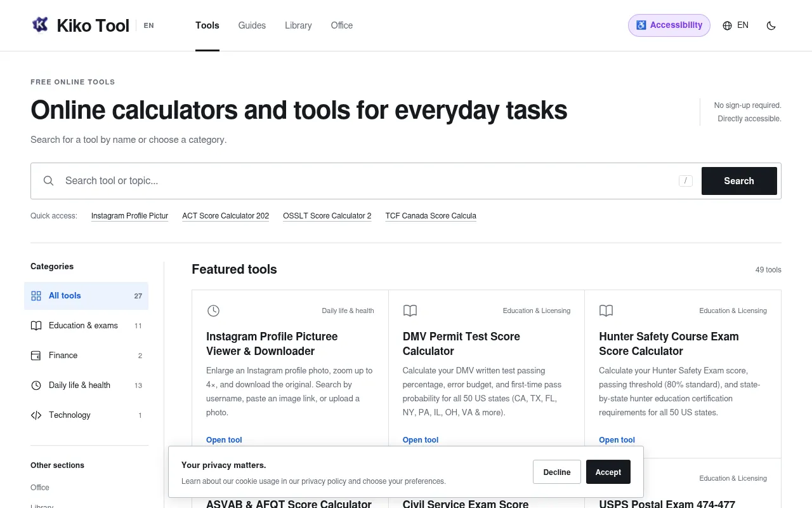
Task: Open the Office tab
Action: (342, 25)
